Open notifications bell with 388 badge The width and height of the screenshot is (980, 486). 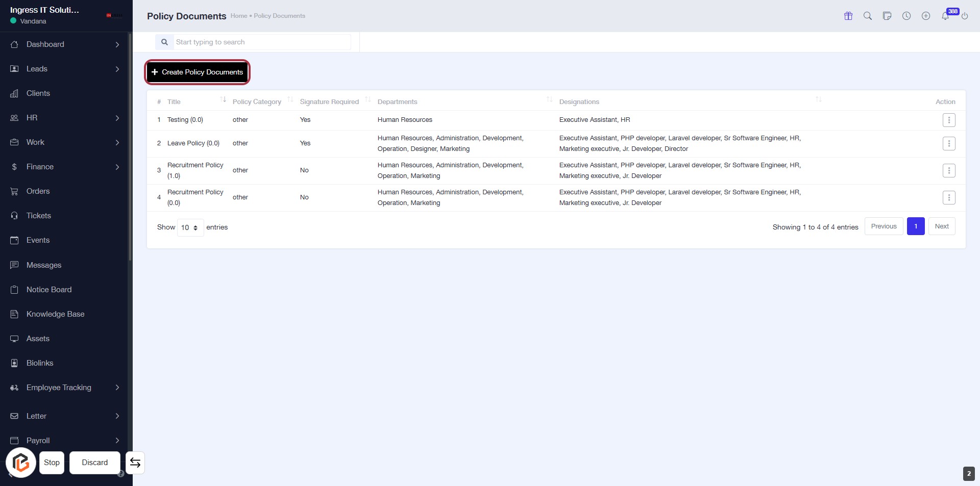coord(945,16)
